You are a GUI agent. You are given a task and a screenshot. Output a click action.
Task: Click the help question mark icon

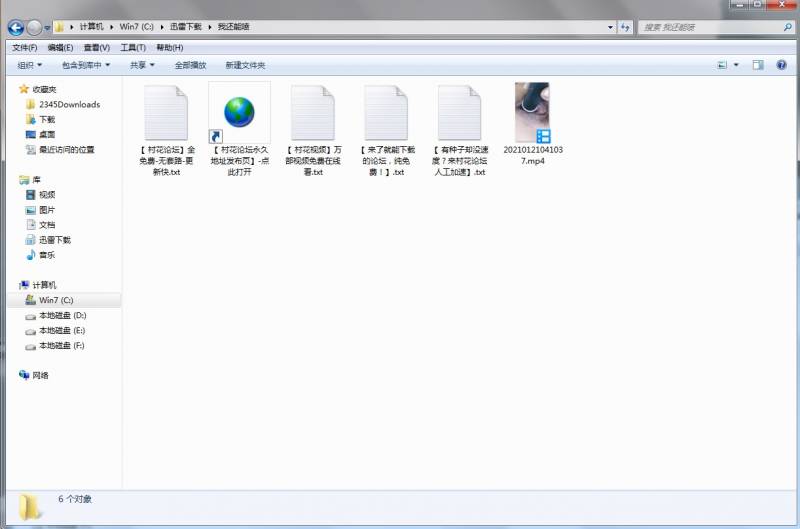coord(783,65)
